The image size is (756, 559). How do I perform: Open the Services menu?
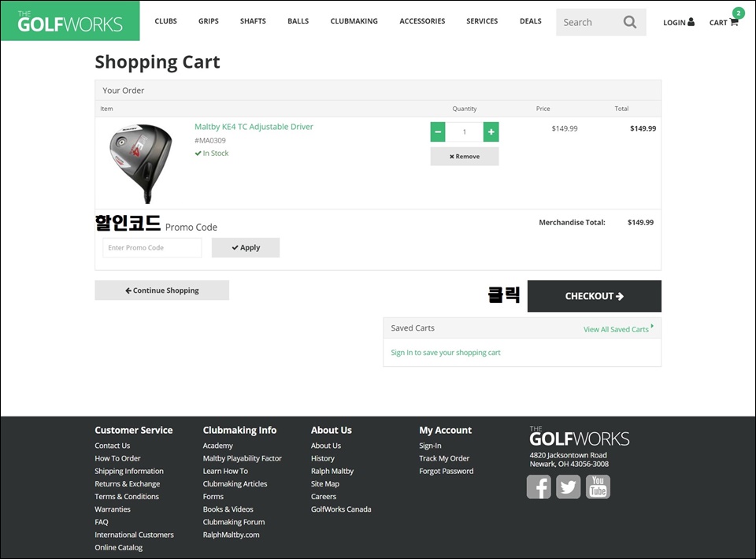(482, 21)
